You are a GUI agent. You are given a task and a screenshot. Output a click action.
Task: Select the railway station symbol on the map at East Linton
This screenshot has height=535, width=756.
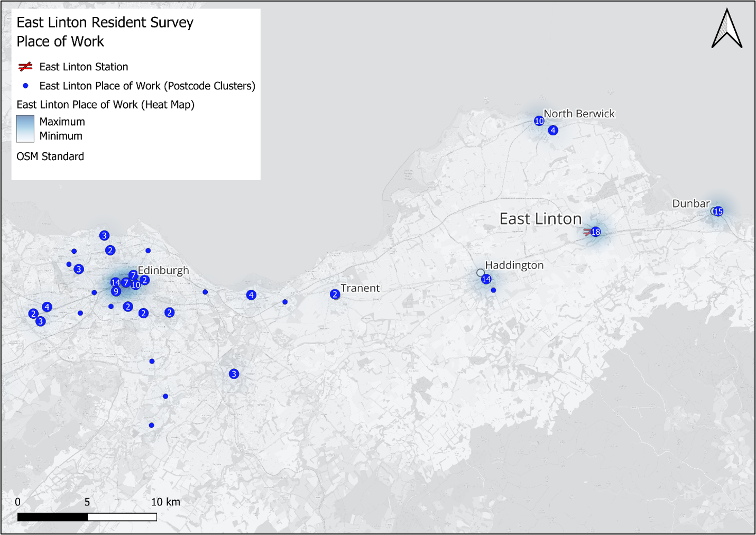tap(587, 232)
